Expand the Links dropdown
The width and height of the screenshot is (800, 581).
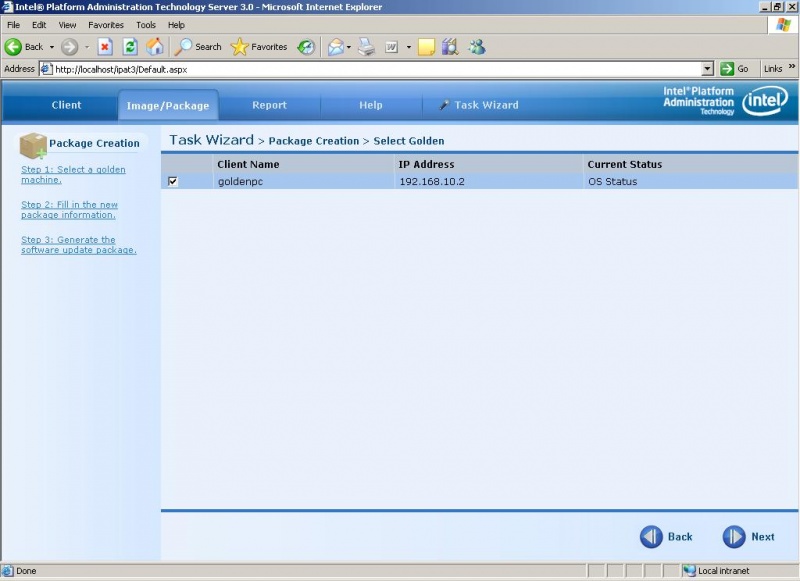tap(789, 68)
